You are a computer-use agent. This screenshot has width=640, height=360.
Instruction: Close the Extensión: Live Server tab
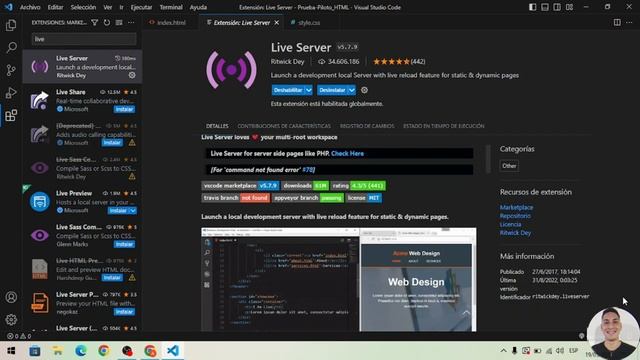click(x=277, y=22)
